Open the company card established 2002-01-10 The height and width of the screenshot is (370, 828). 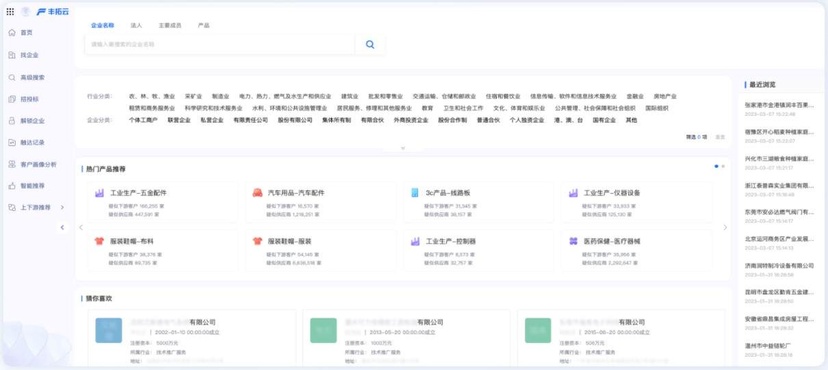[x=192, y=338]
